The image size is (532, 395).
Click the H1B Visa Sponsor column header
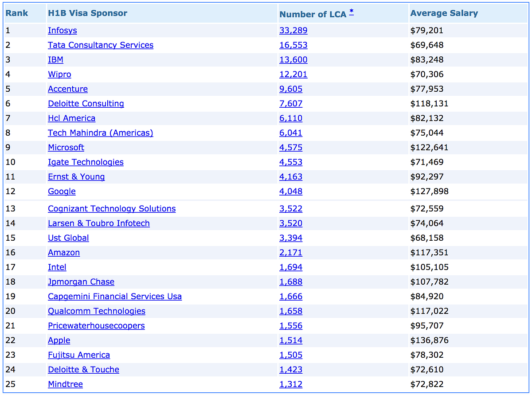click(87, 13)
